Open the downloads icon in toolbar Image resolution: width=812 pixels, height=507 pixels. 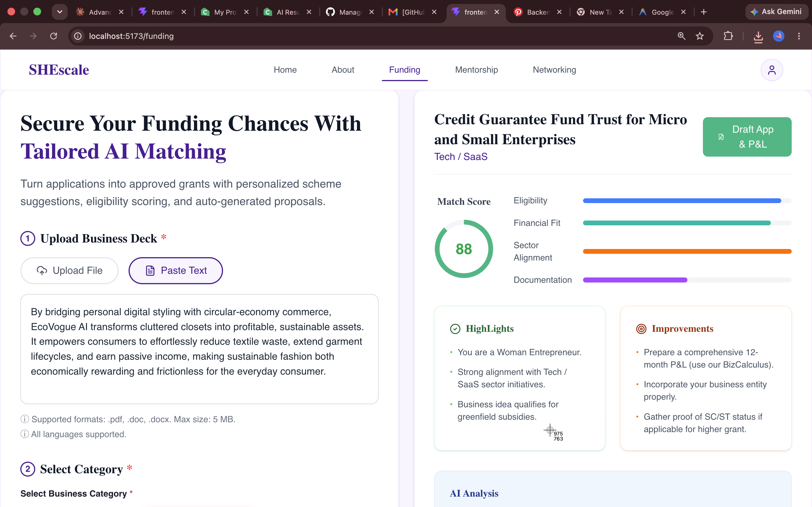click(x=758, y=36)
